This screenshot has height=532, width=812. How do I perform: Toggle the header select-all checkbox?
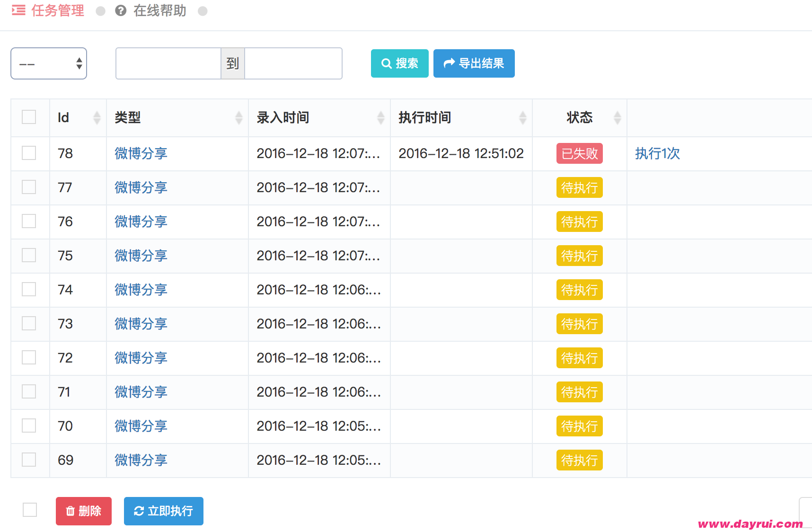29,117
